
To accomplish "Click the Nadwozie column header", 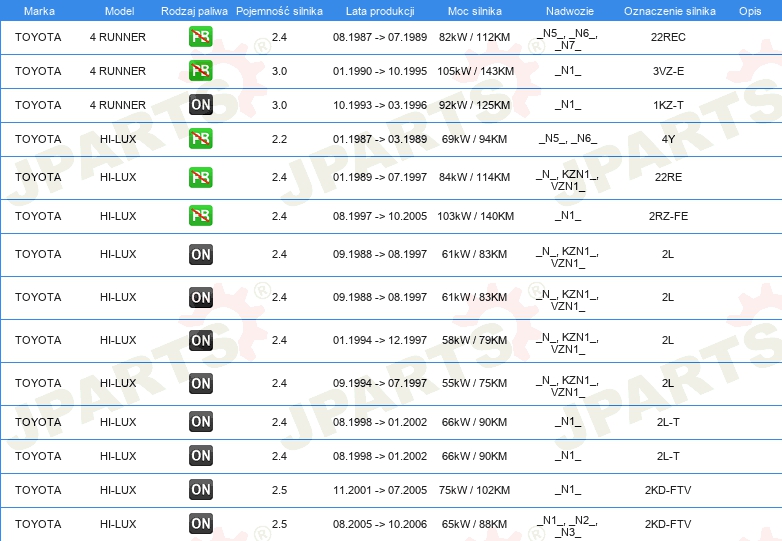I will 570,11.
